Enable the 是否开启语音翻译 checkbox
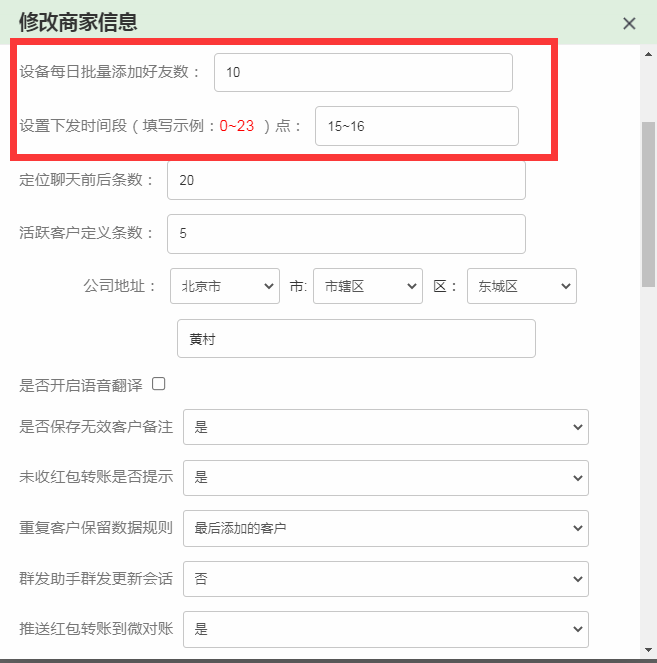This screenshot has width=657, height=663. (x=158, y=384)
